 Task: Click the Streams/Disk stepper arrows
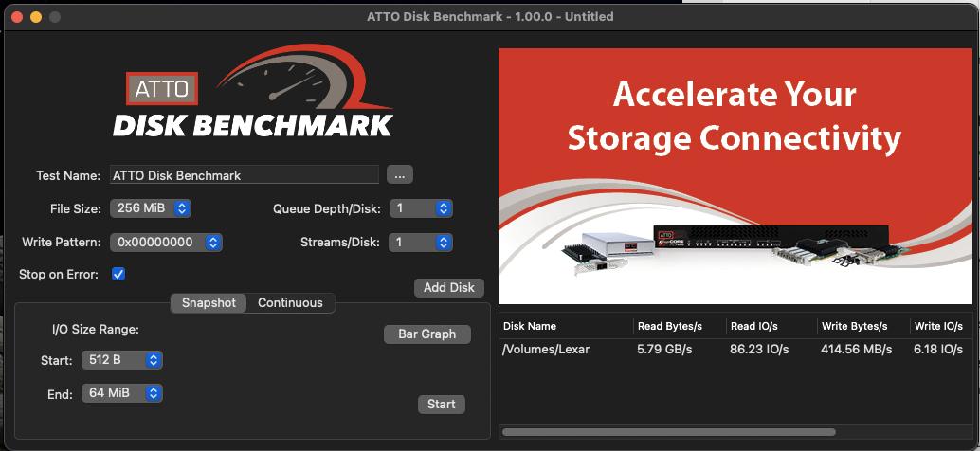[x=444, y=243]
